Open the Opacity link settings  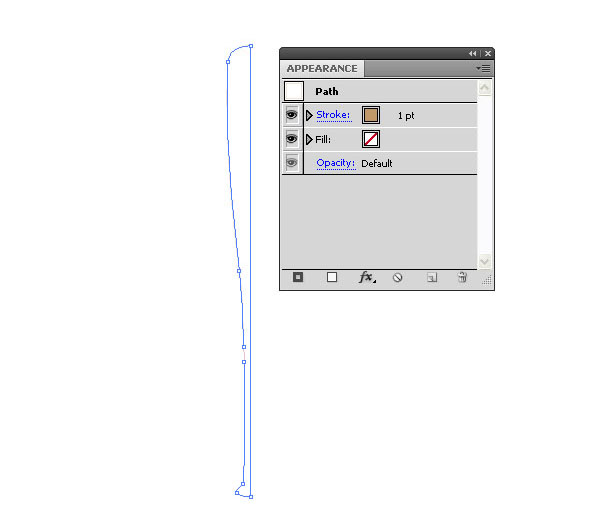pos(336,163)
